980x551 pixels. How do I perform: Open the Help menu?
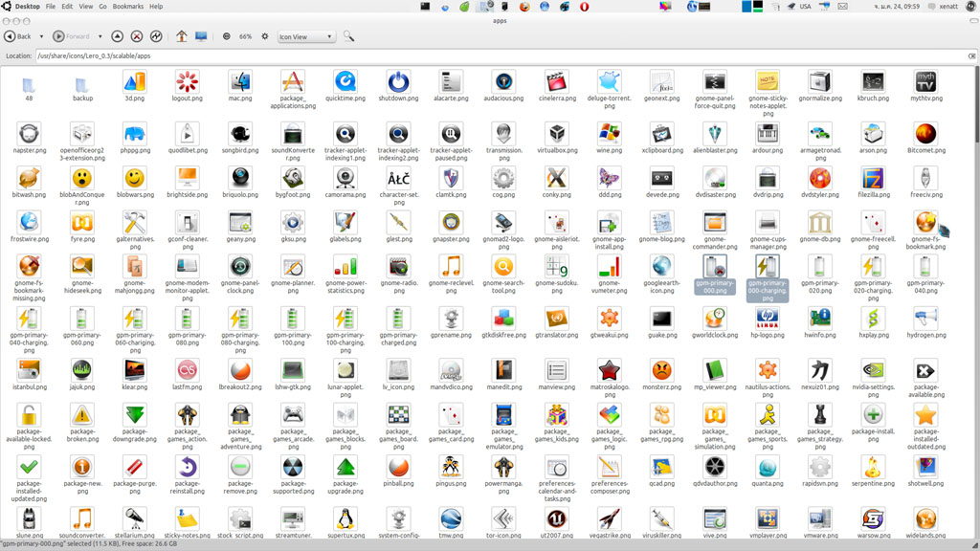[x=156, y=7]
